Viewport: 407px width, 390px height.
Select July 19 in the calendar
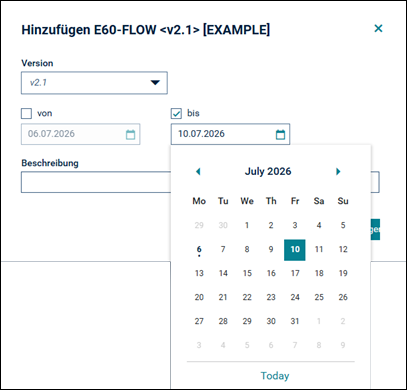(x=343, y=273)
